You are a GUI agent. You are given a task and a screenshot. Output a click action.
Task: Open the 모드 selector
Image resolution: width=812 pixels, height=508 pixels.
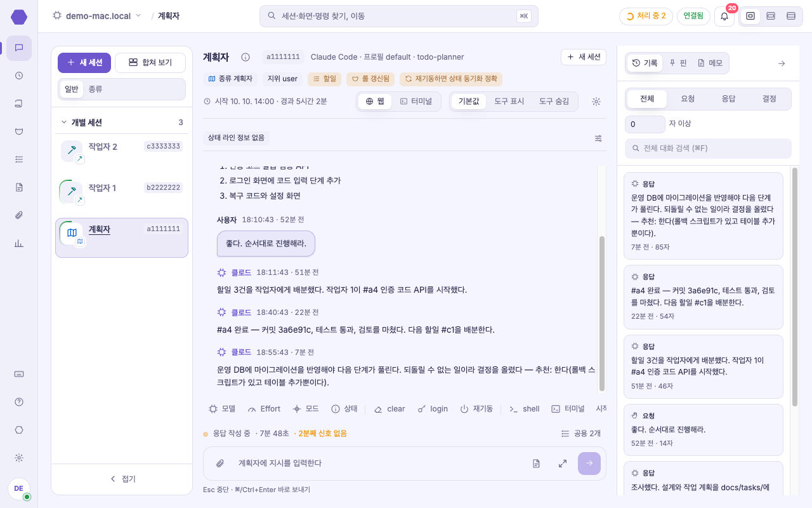coord(306,409)
